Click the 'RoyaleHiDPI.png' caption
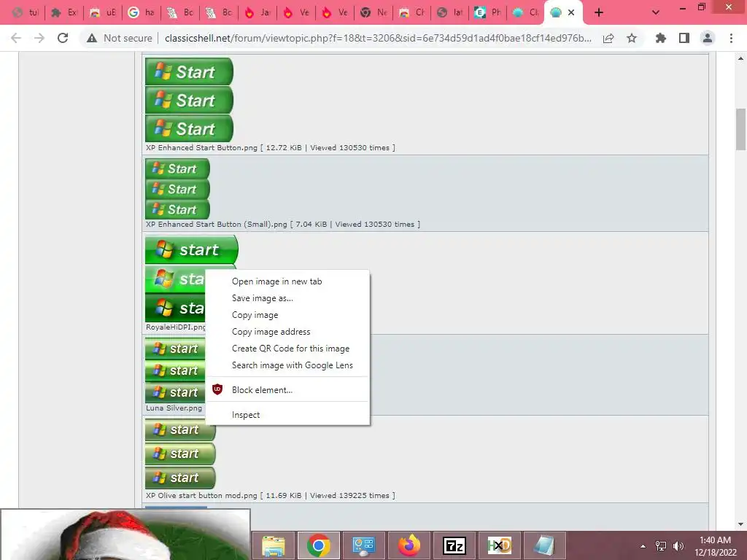 [x=175, y=327]
